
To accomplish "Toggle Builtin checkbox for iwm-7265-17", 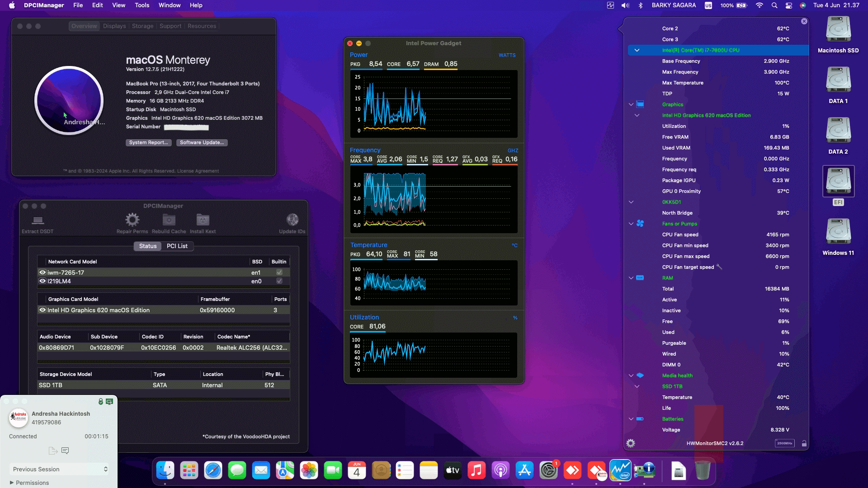I will pyautogui.click(x=279, y=272).
